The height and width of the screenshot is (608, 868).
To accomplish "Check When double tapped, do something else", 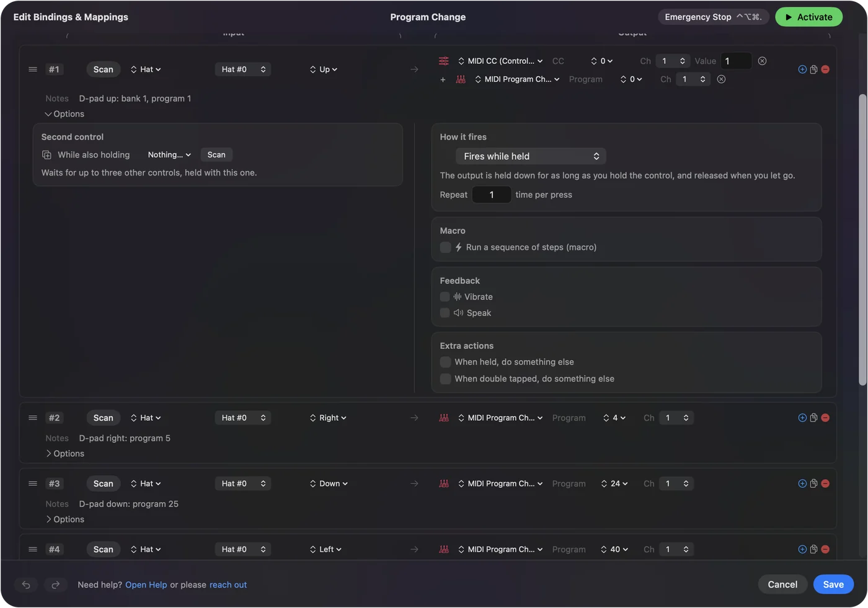I will pos(445,379).
